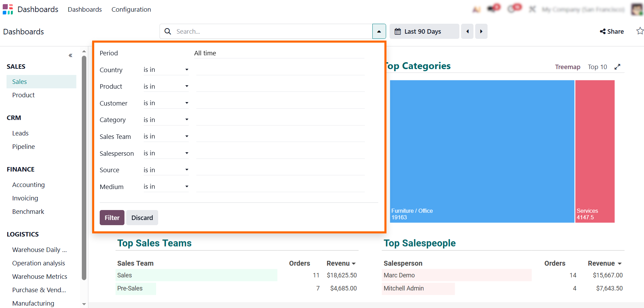
Task: Open Last 90 Days date selector
Action: point(424,31)
